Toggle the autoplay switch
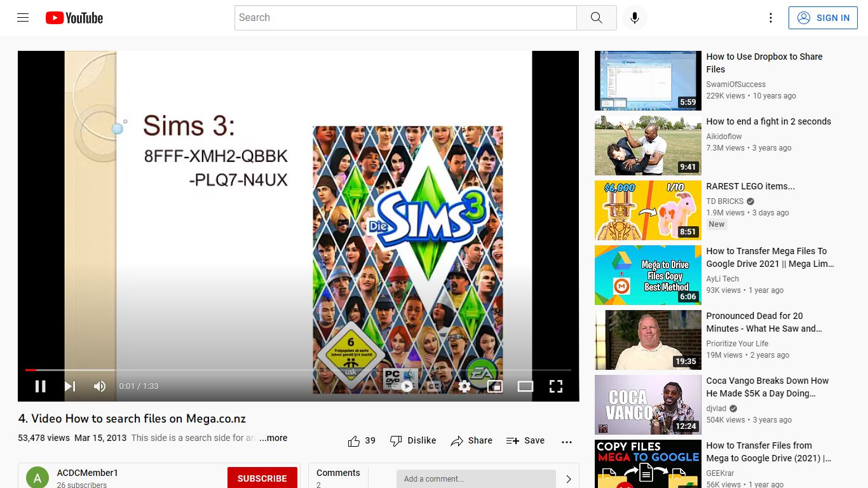Image resolution: width=868 pixels, height=488 pixels. tap(405, 386)
